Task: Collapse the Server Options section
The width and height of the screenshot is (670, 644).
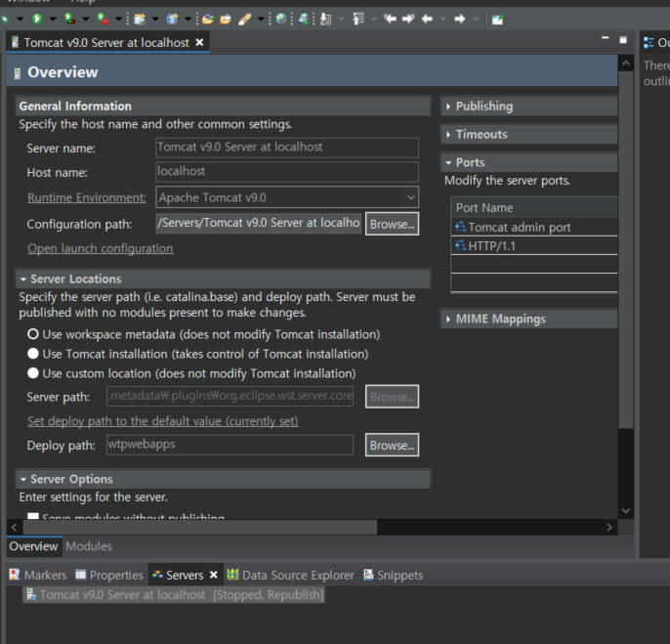Action: coord(23,480)
